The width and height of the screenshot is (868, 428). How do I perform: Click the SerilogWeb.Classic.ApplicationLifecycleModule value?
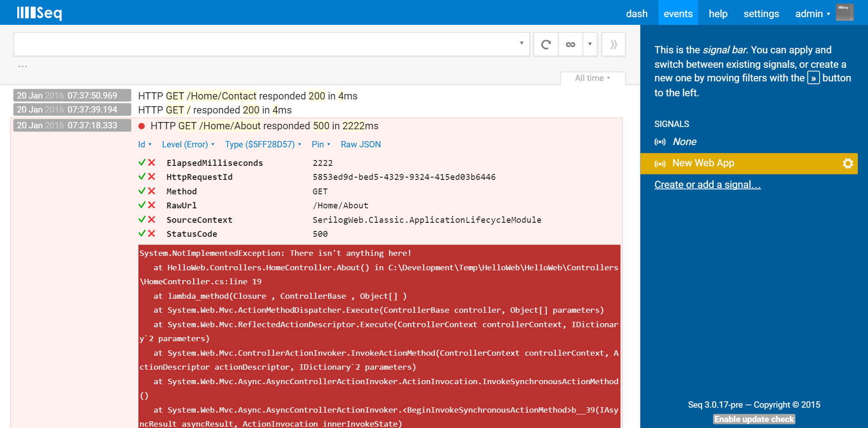point(427,220)
